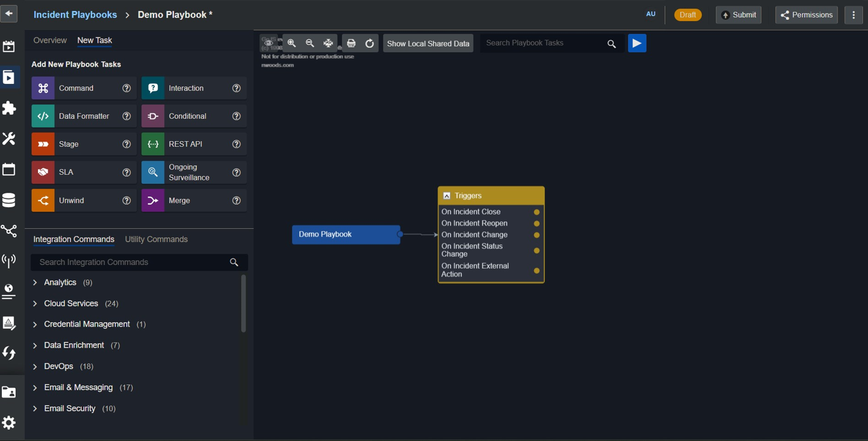Expand the Cloud Services category

(x=35, y=304)
